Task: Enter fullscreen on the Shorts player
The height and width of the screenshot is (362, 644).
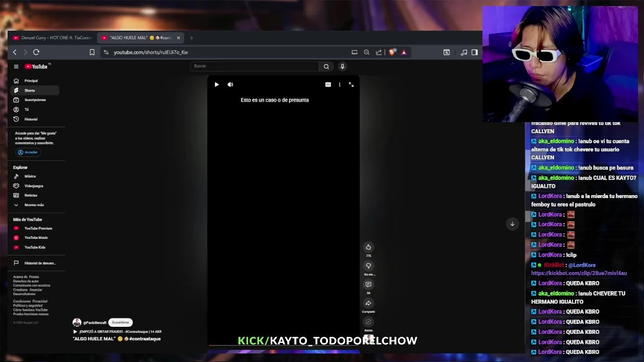Action: click(x=351, y=84)
